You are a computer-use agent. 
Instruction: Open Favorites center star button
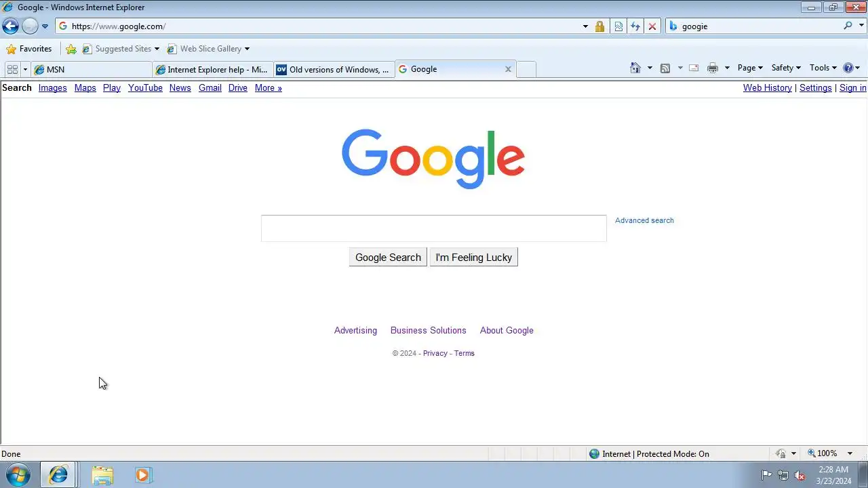tap(28, 49)
